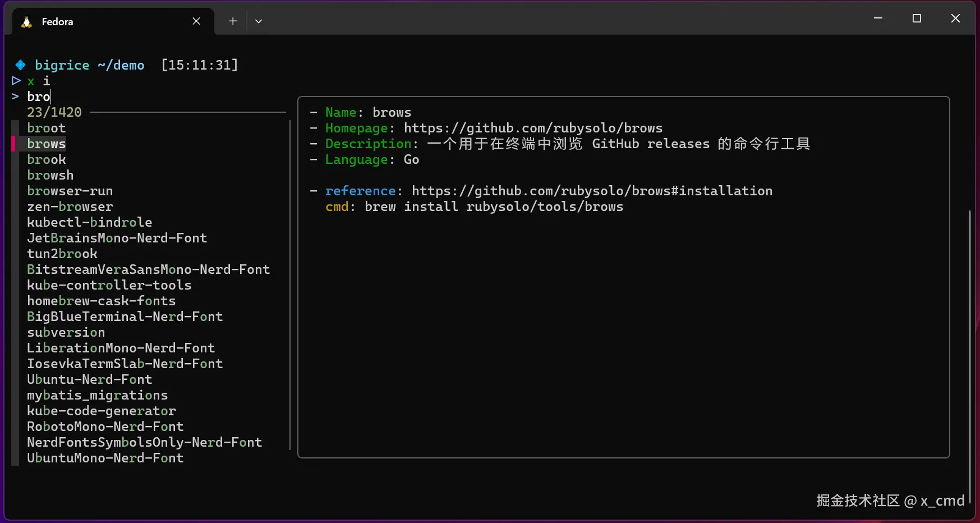The height and width of the screenshot is (523, 980).
Task: Click the timestamp [15:11:31]
Action: coord(200,65)
